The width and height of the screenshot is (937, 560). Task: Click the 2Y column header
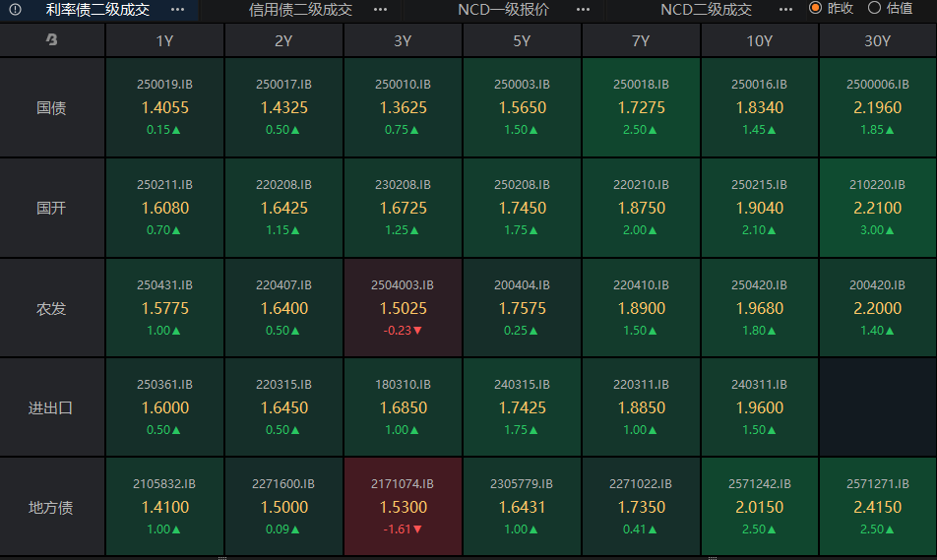point(283,40)
